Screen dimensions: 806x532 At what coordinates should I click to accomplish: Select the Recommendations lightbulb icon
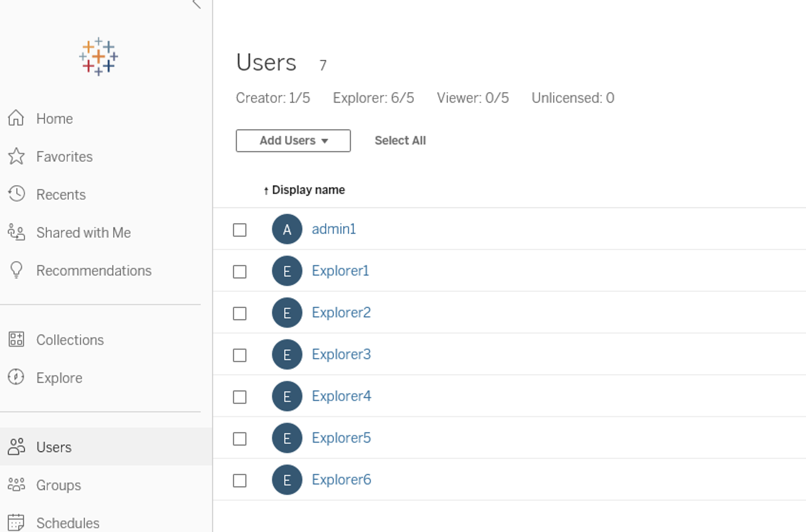point(16,270)
